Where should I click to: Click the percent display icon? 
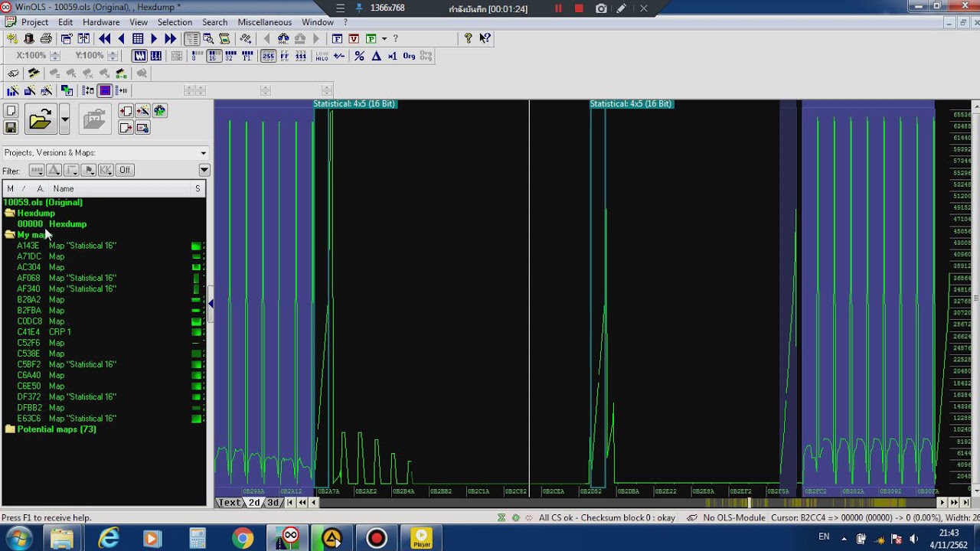point(359,56)
